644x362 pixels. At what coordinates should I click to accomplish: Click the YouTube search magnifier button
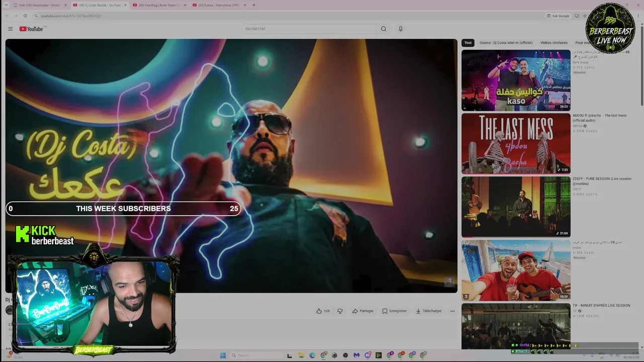point(383,29)
